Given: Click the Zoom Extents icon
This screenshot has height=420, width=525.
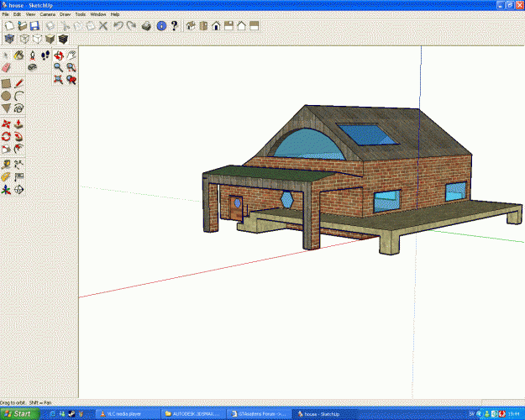Looking at the screenshot, I should point(58,80).
